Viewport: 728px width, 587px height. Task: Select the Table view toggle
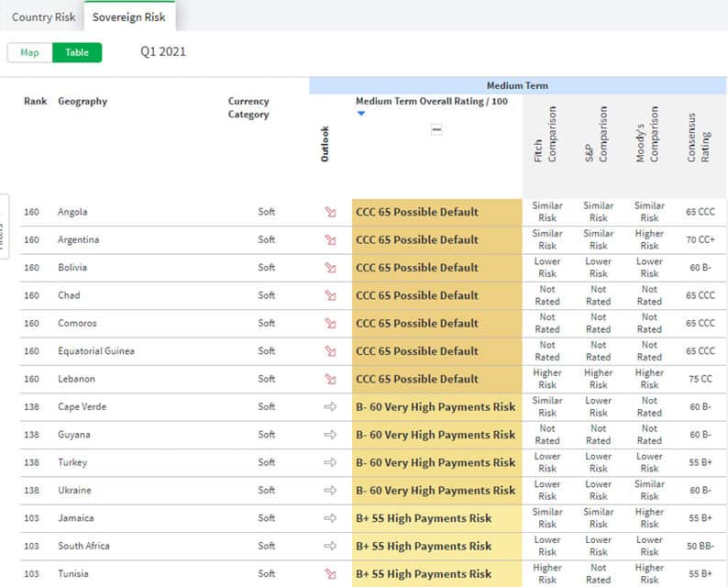point(77,52)
